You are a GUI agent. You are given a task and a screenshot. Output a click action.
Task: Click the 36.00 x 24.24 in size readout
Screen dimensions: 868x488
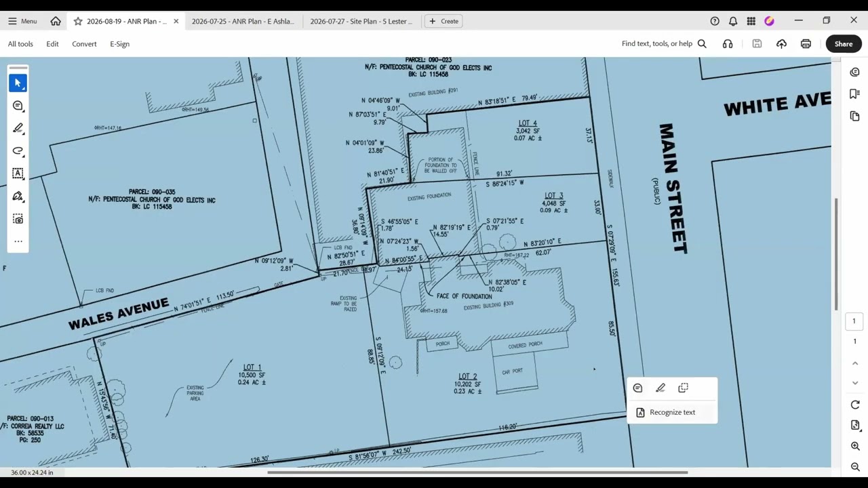click(x=32, y=472)
